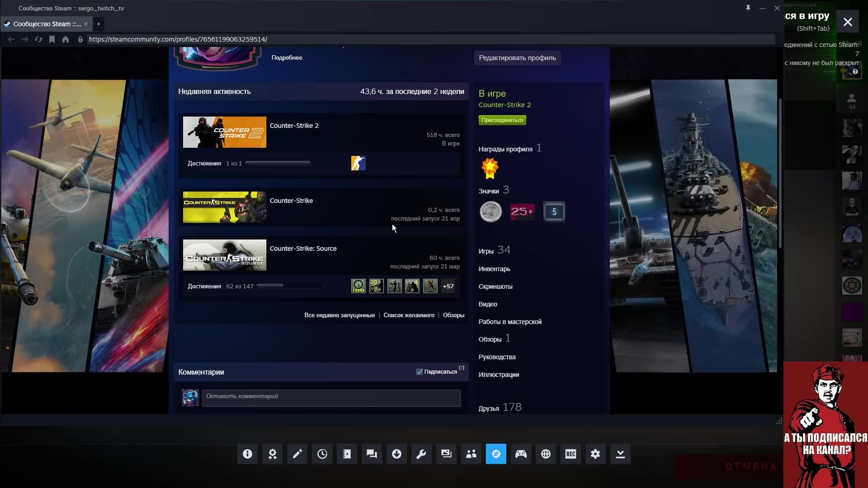Image resolution: width=868 pixels, height=488 pixels.
Task: Open Инвентарь sidebar link
Action: click(x=494, y=269)
